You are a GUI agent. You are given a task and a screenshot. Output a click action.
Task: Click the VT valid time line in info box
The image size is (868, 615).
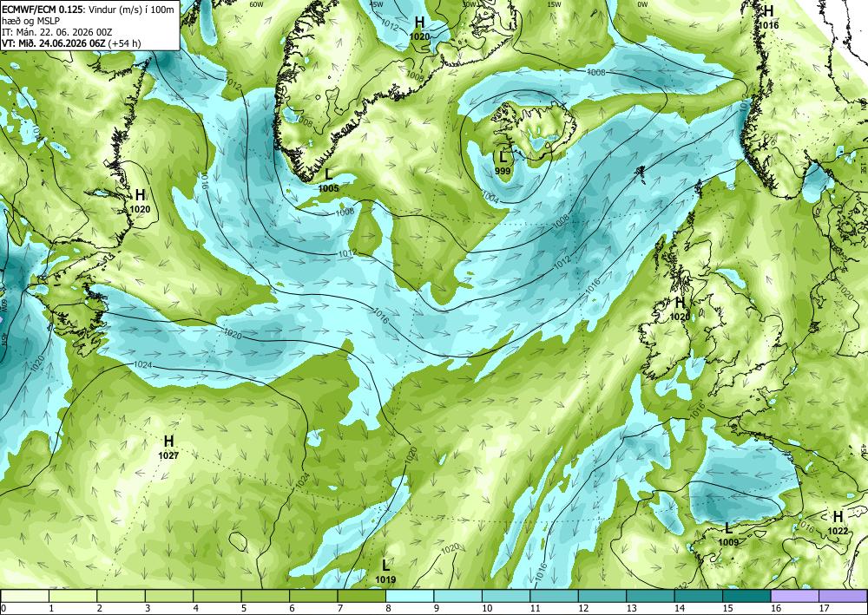click(x=71, y=43)
